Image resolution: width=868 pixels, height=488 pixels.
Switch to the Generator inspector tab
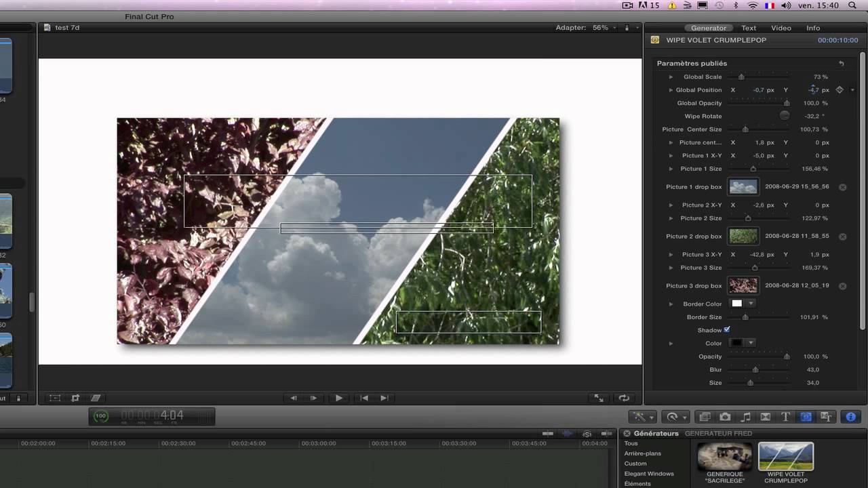coord(709,28)
